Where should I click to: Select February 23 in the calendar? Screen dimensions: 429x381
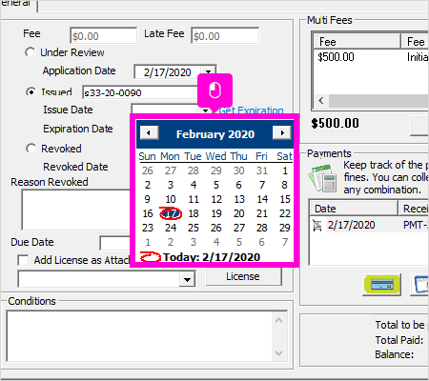tap(148, 228)
